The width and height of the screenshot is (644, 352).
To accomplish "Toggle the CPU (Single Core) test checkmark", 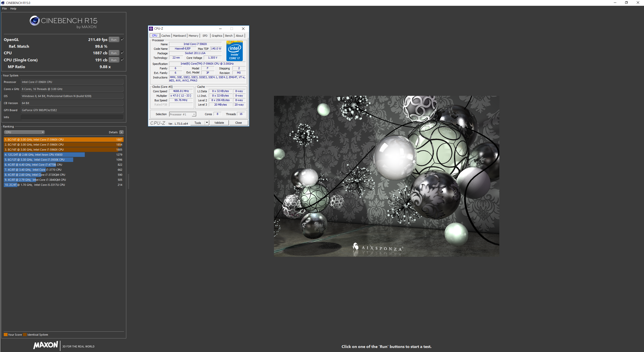I will pos(122,60).
